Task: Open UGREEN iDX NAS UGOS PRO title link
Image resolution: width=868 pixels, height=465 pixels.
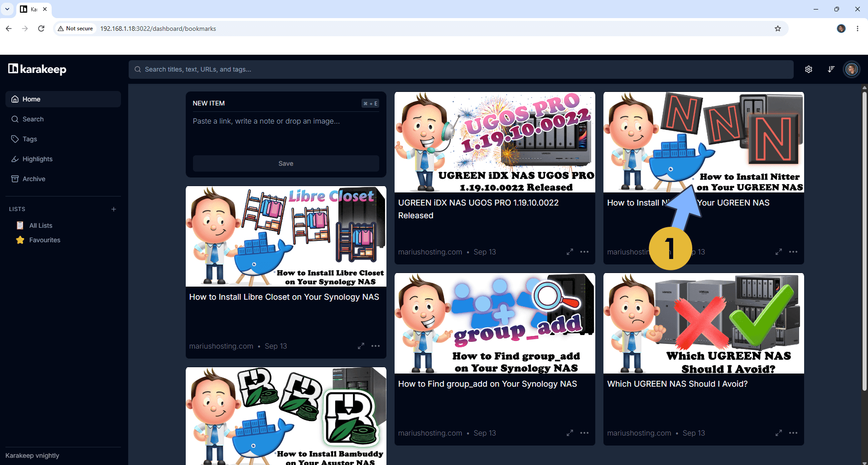Action: [x=478, y=209]
